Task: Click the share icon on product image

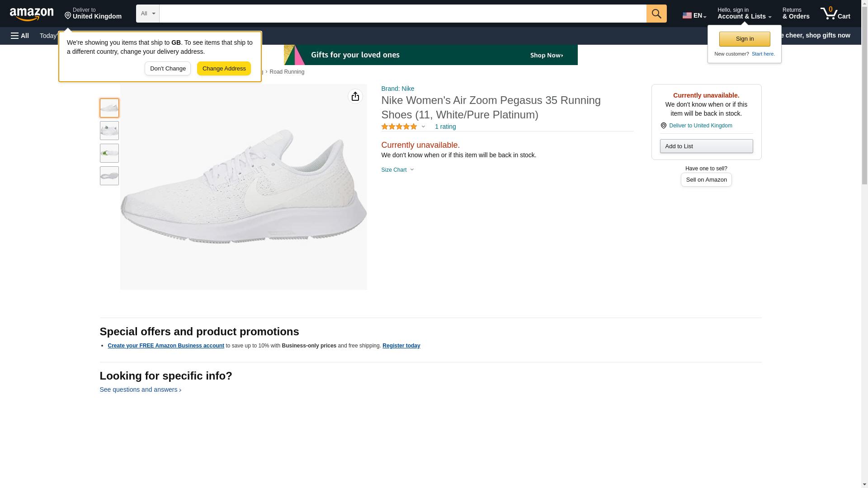Action: click(x=355, y=96)
